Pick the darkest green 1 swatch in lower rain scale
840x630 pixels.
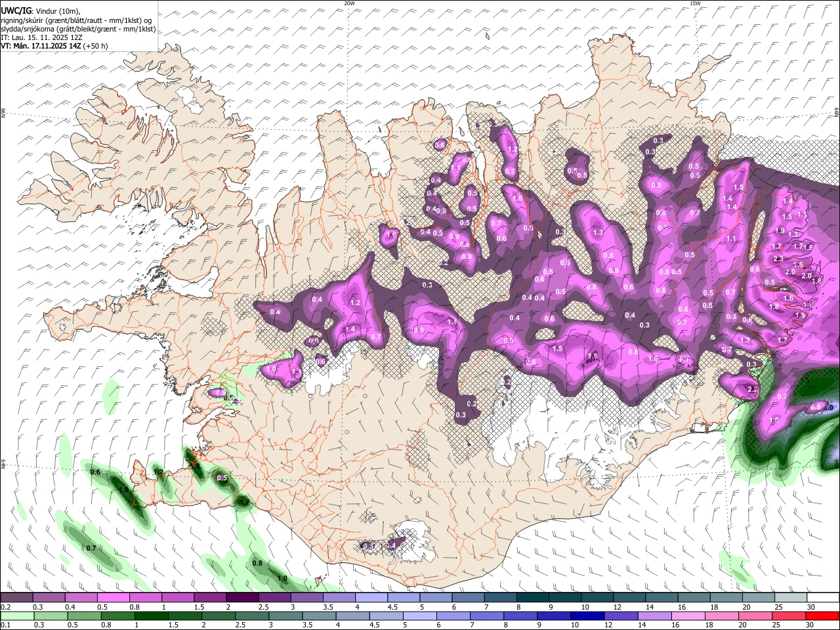click(x=150, y=616)
